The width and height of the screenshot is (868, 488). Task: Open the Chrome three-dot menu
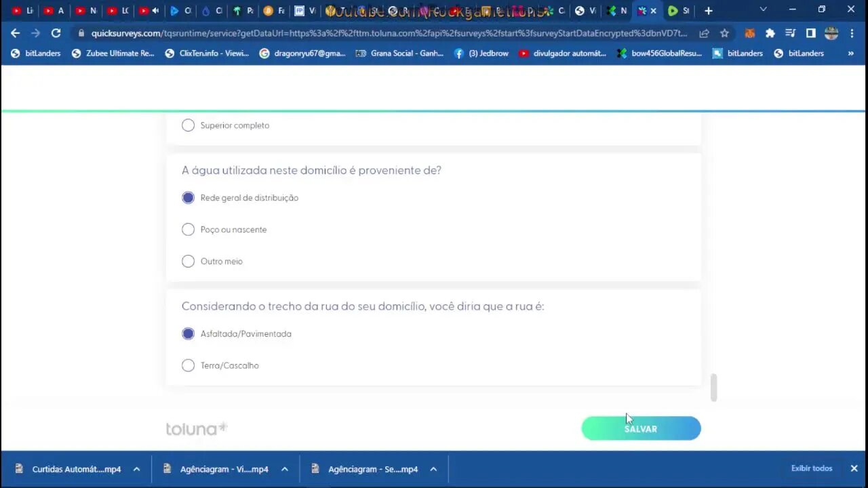[x=852, y=33]
